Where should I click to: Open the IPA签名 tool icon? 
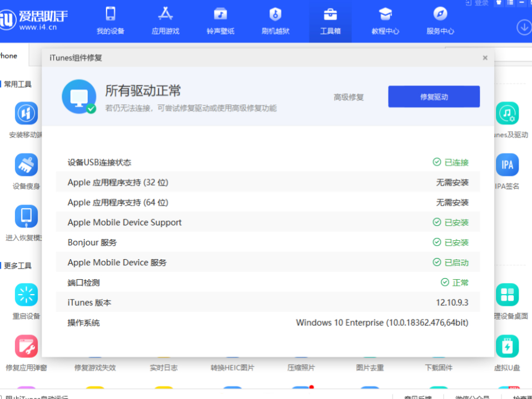coord(507,165)
